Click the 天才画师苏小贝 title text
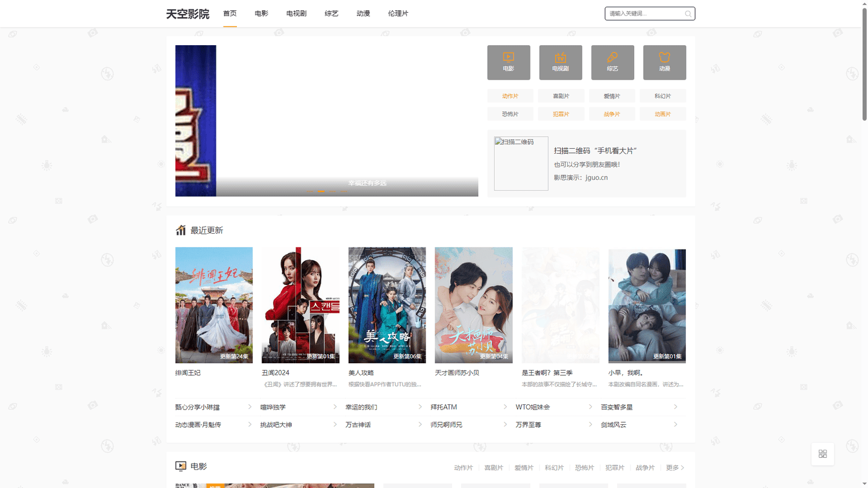The width and height of the screenshot is (868, 488). 457,373
